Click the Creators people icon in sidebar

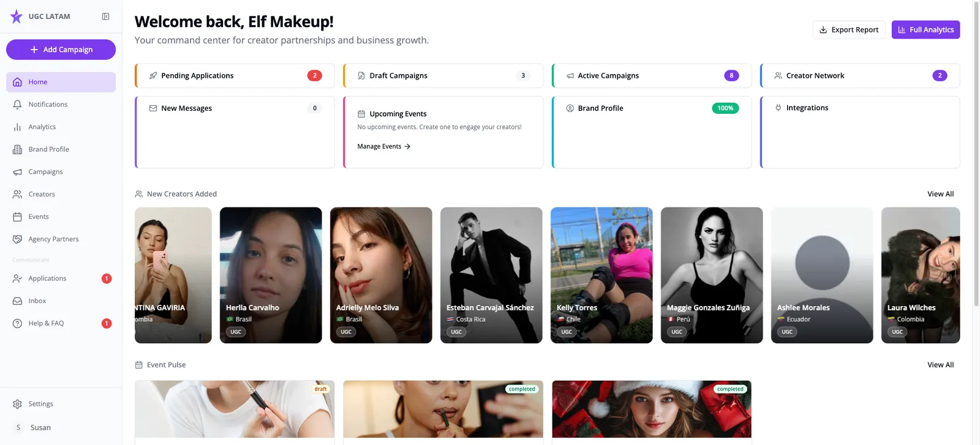(x=17, y=195)
